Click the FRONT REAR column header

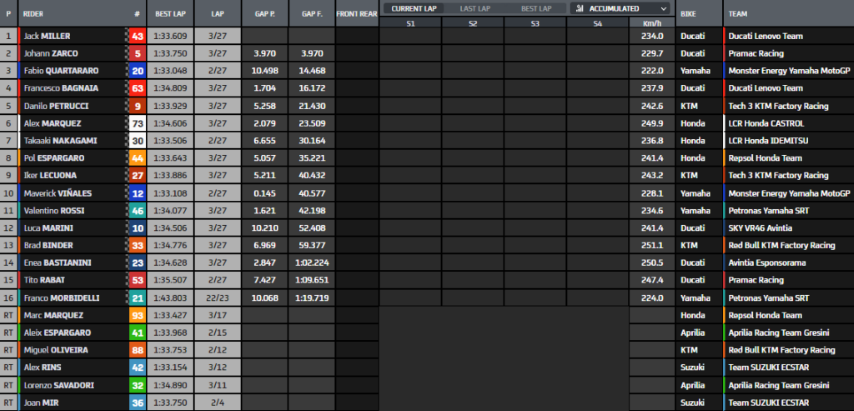pyautogui.click(x=357, y=14)
